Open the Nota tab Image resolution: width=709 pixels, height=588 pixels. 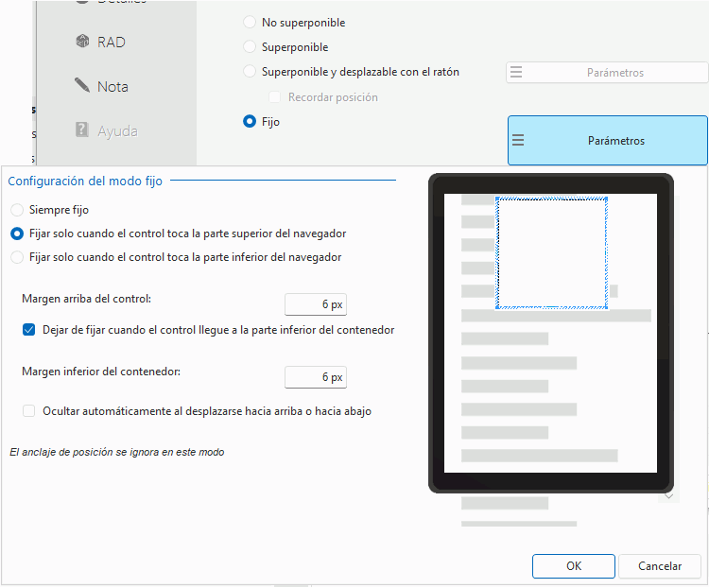[102, 86]
